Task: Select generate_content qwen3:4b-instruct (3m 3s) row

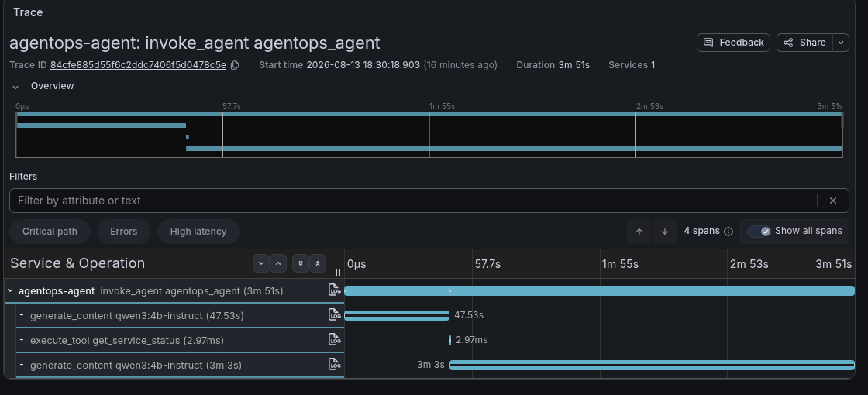Action: tap(180, 365)
